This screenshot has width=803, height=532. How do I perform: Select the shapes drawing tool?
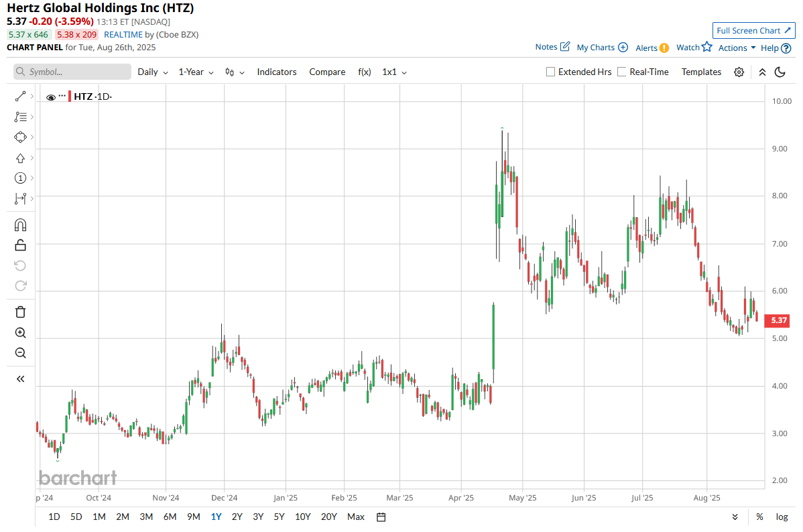(x=21, y=137)
